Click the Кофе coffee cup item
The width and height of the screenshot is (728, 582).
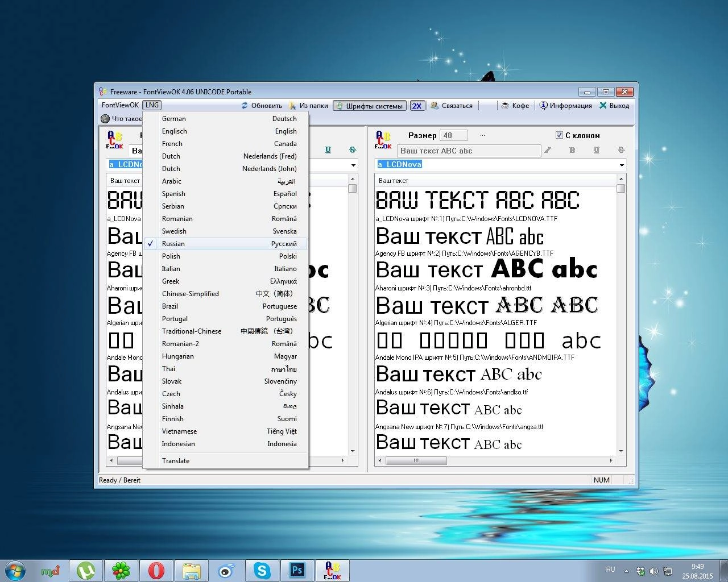tap(515, 106)
